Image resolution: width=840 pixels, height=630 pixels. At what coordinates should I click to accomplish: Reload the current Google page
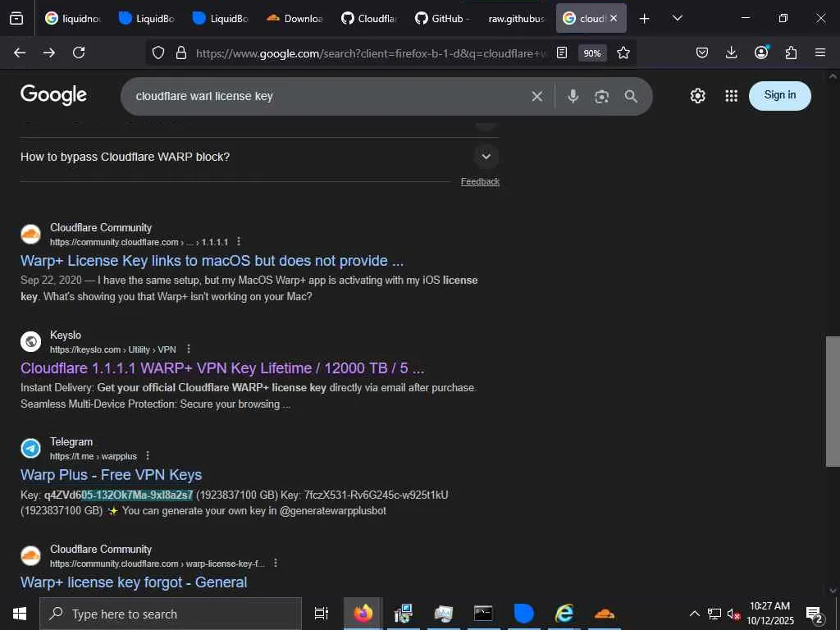point(79,52)
